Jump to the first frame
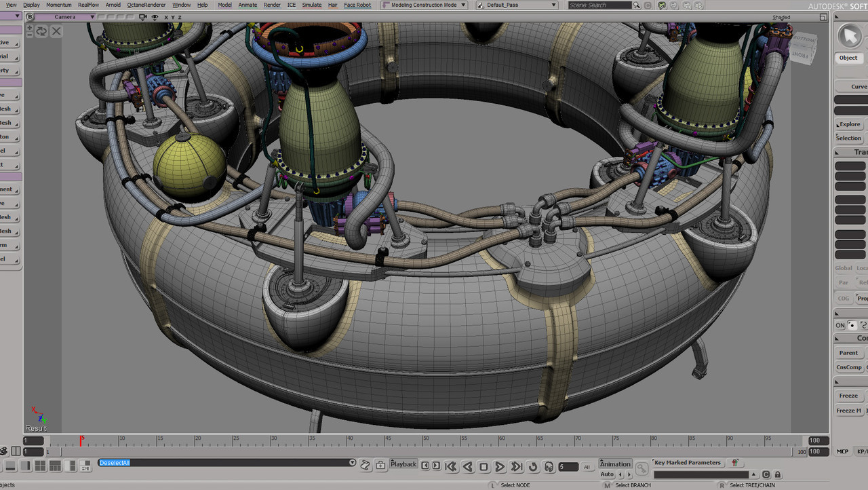 pos(450,467)
